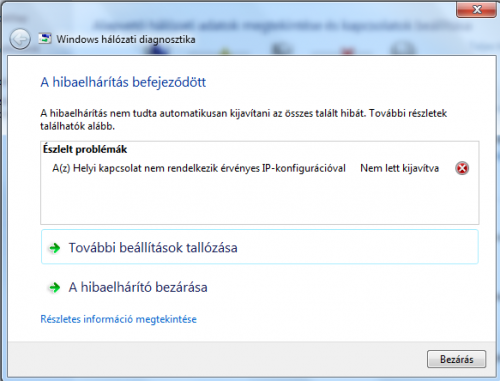Click the Észlelt problémák heading

(x=85, y=149)
